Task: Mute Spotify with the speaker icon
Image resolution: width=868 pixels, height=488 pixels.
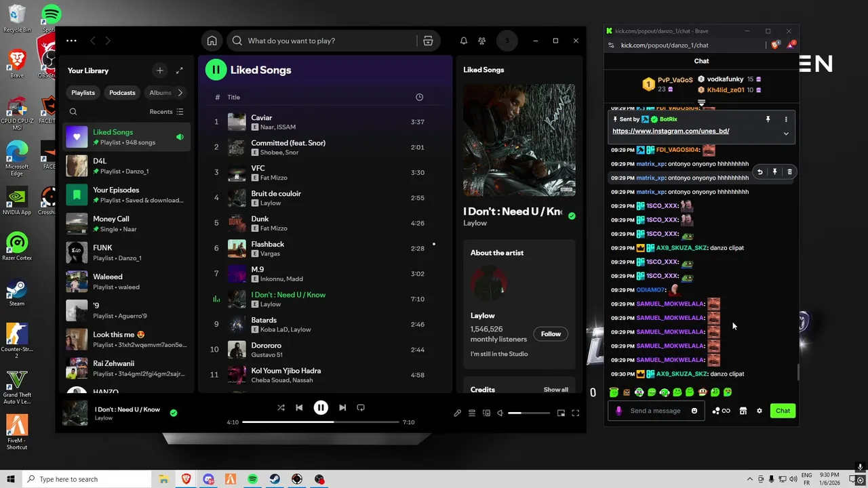Action: 500,413
